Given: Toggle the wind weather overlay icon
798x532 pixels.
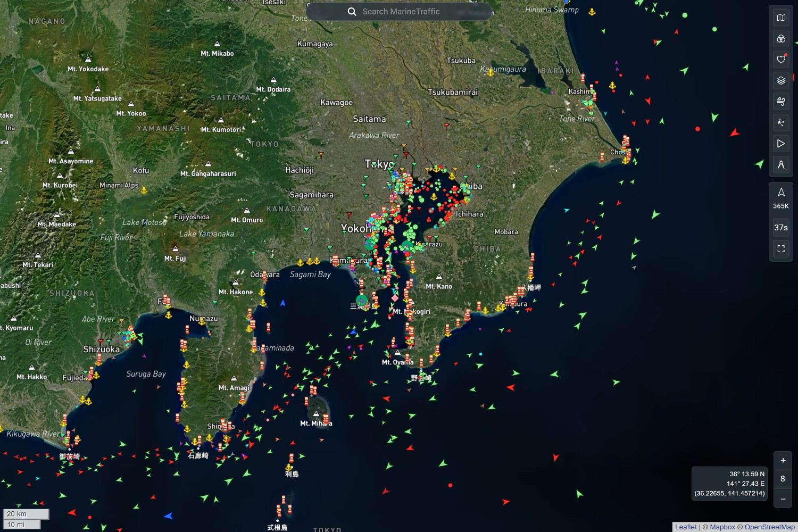Looking at the screenshot, I should point(781,102).
